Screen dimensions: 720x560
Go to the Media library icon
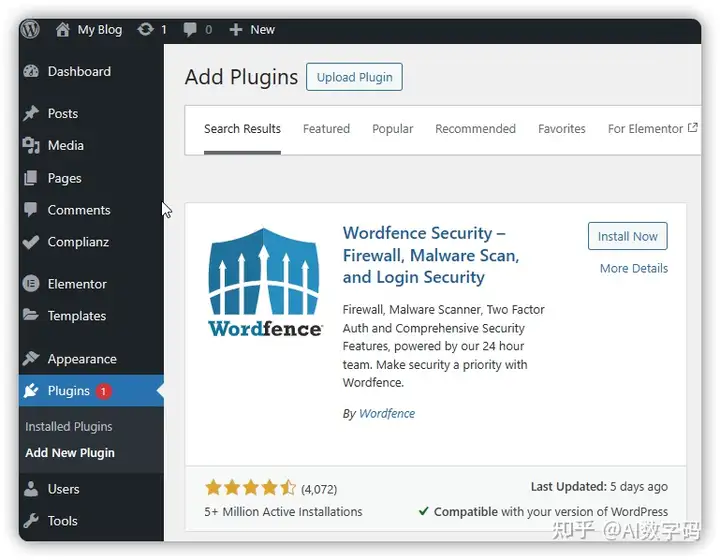[31, 146]
